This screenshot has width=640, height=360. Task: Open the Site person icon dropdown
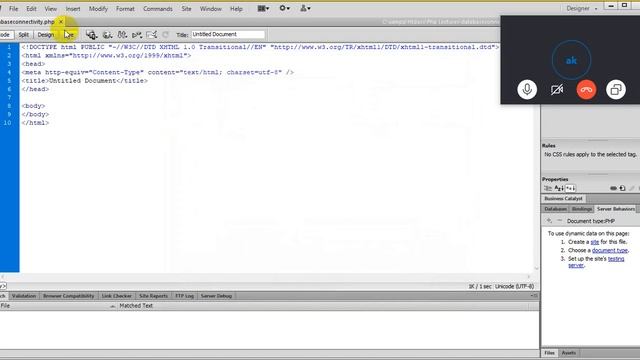point(305,8)
